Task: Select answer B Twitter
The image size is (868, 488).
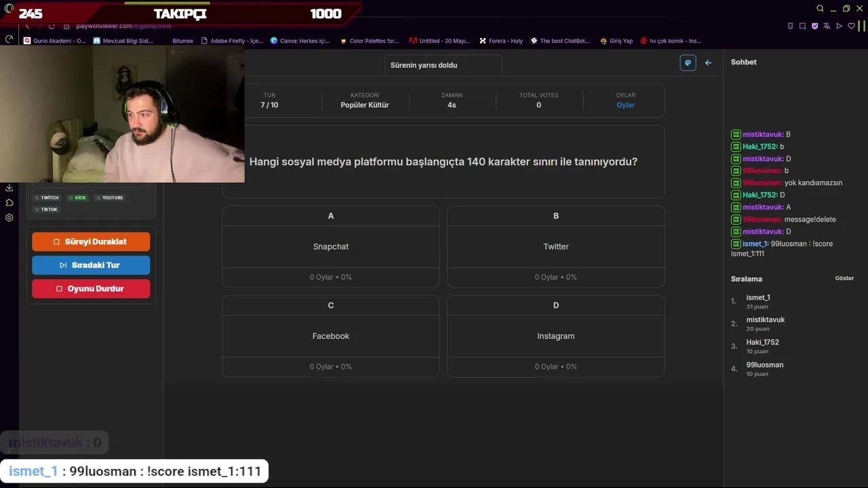Action: [x=556, y=247]
